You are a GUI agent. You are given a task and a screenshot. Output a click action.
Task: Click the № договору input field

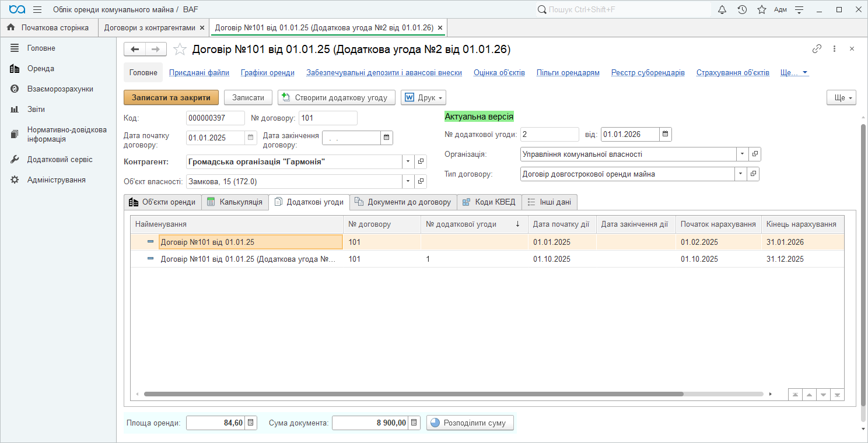[x=327, y=118]
